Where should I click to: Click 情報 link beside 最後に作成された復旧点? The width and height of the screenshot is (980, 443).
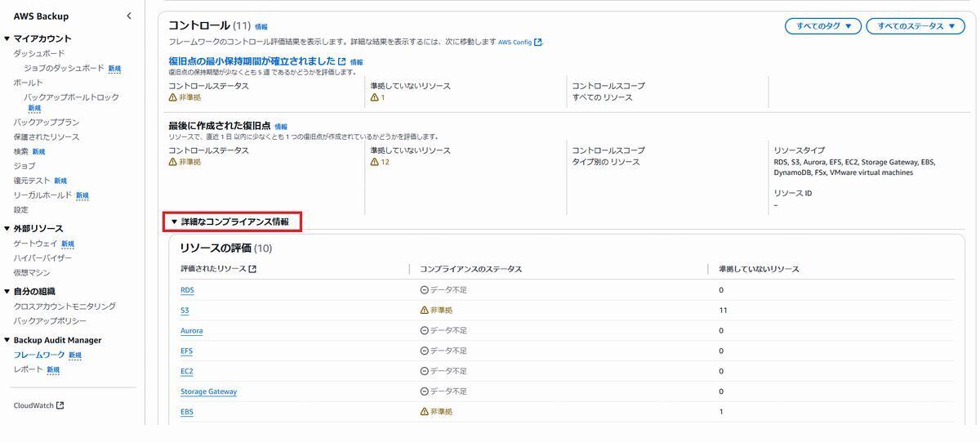281,127
